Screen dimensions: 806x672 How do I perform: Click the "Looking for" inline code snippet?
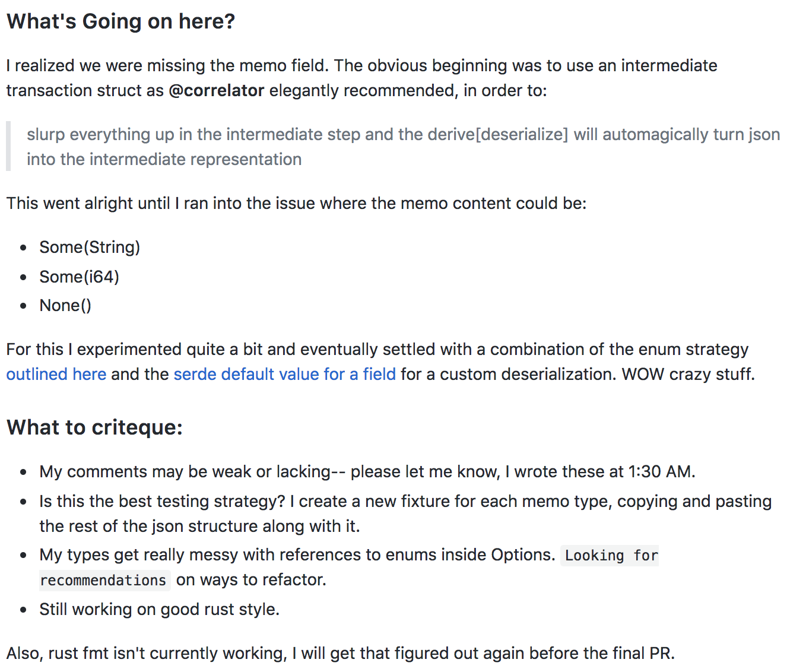tap(611, 556)
